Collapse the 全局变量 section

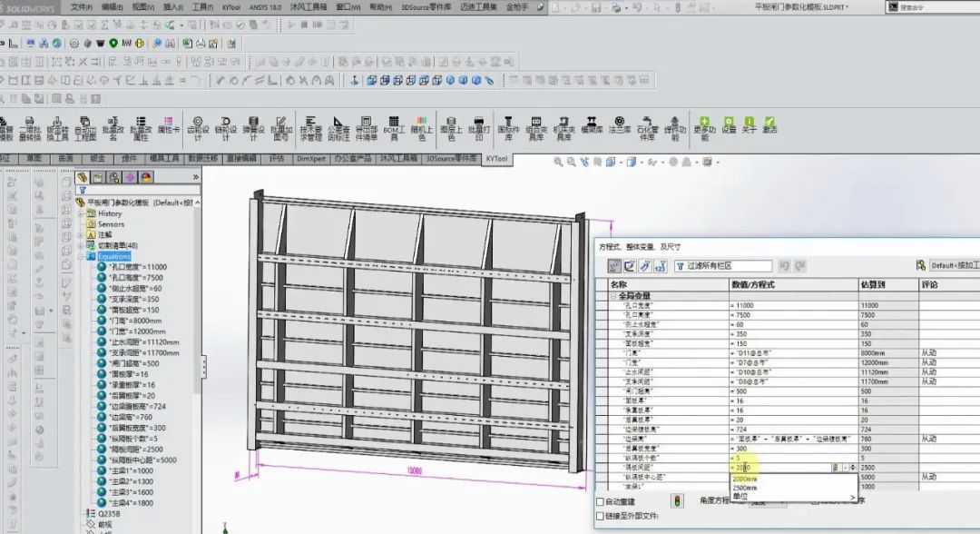tap(613, 296)
